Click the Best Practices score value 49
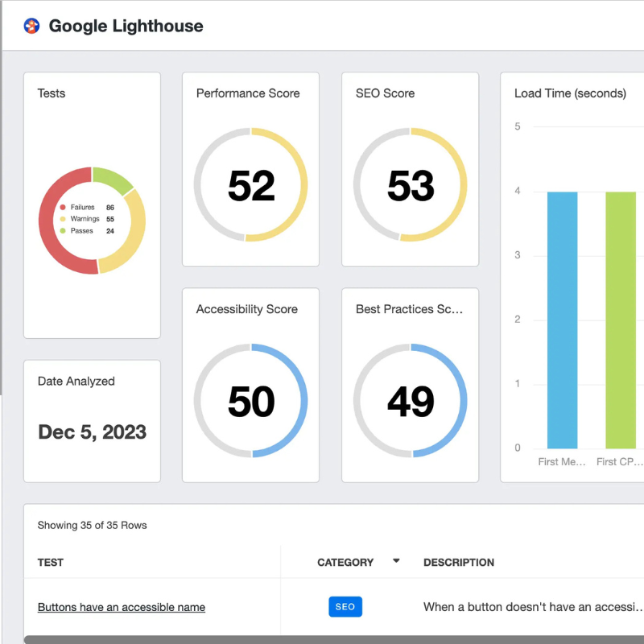The width and height of the screenshot is (644, 644). (411, 402)
